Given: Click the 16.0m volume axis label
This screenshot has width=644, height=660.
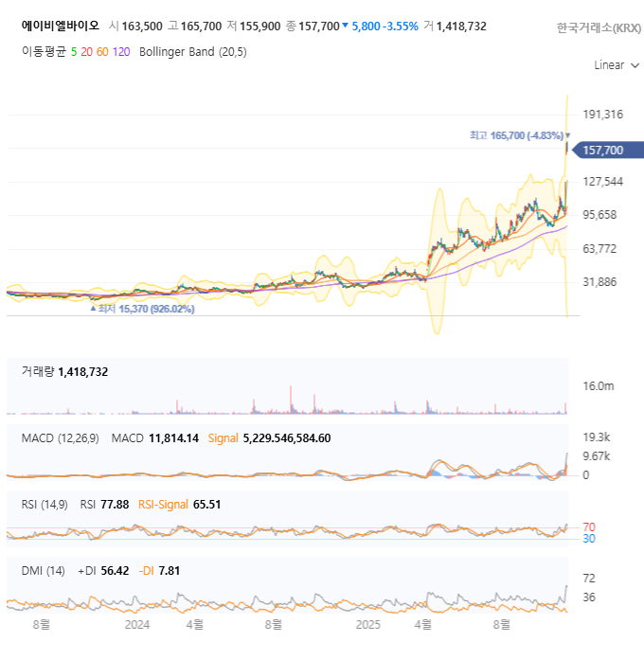Looking at the screenshot, I should [x=599, y=386].
